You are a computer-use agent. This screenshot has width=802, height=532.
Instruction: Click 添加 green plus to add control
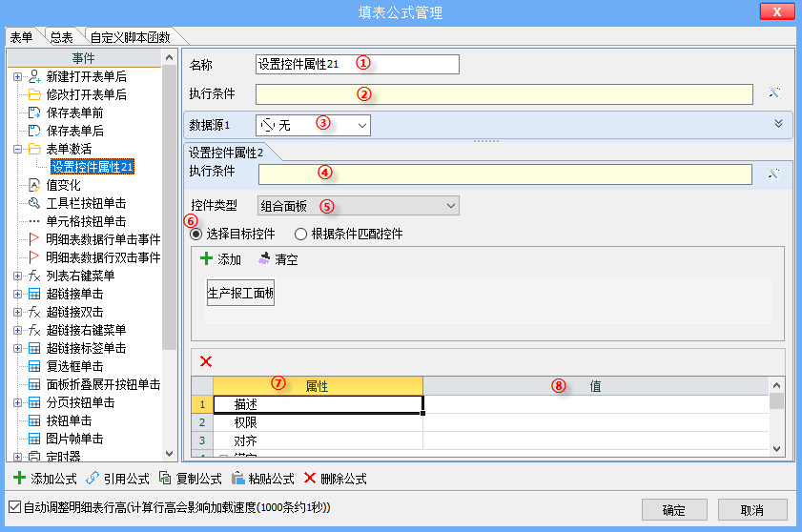tap(220, 259)
